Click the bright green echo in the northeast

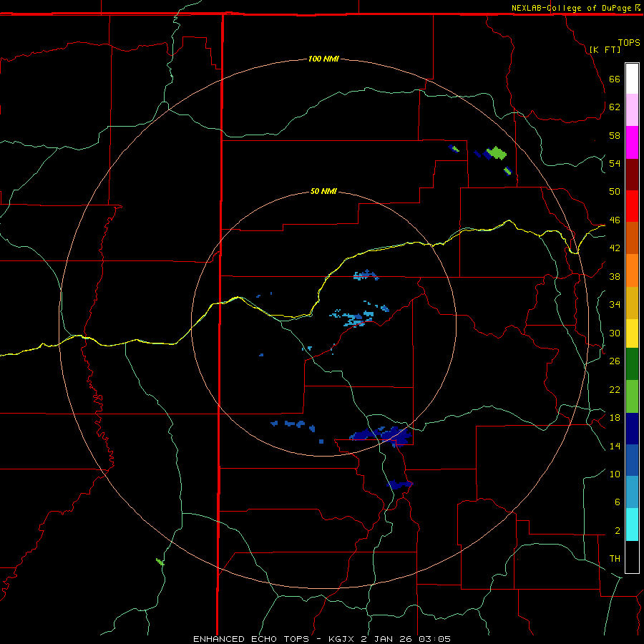(x=497, y=153)
